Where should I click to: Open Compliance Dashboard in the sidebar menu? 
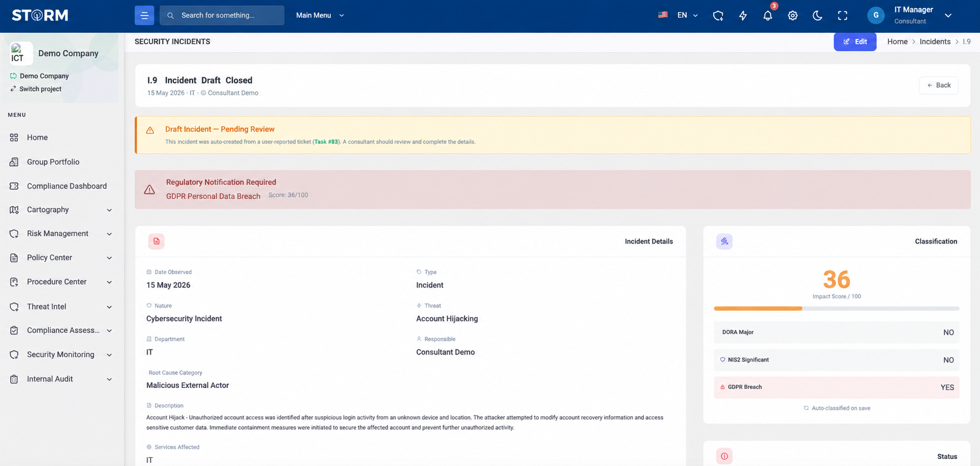pyautogui.click(x=67, y=186)
